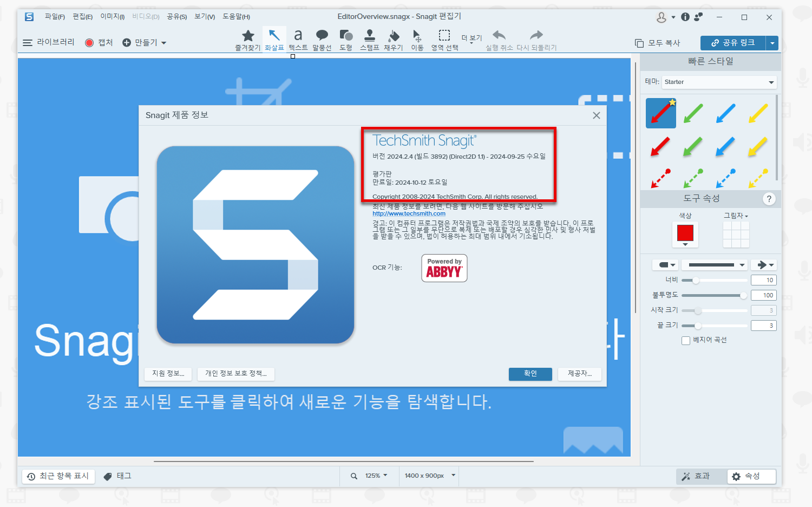
Task: Open the http://www.techsmith.com link
Action: [x=409, y=213]
